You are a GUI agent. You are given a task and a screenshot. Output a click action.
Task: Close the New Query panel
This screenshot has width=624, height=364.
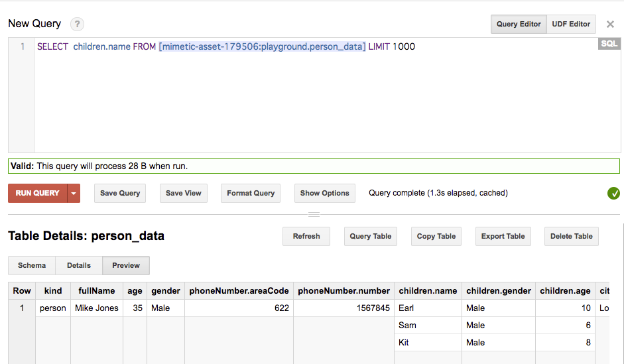click(610, 25)
